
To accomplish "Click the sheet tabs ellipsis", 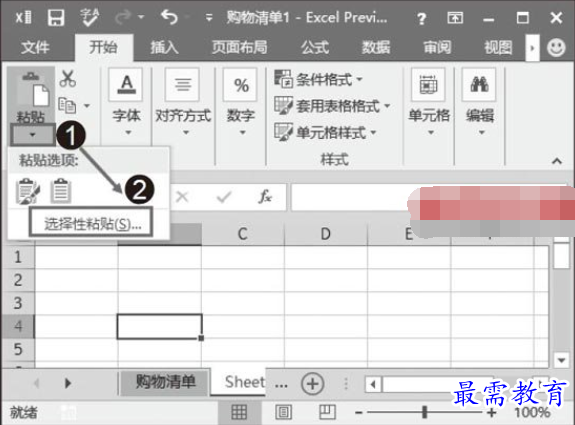I will click(x=281, y=385).
